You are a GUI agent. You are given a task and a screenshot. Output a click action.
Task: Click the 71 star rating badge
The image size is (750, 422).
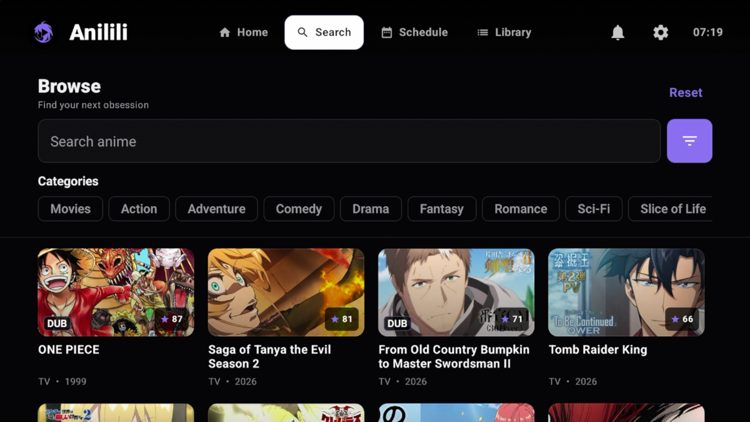[512, 319]
